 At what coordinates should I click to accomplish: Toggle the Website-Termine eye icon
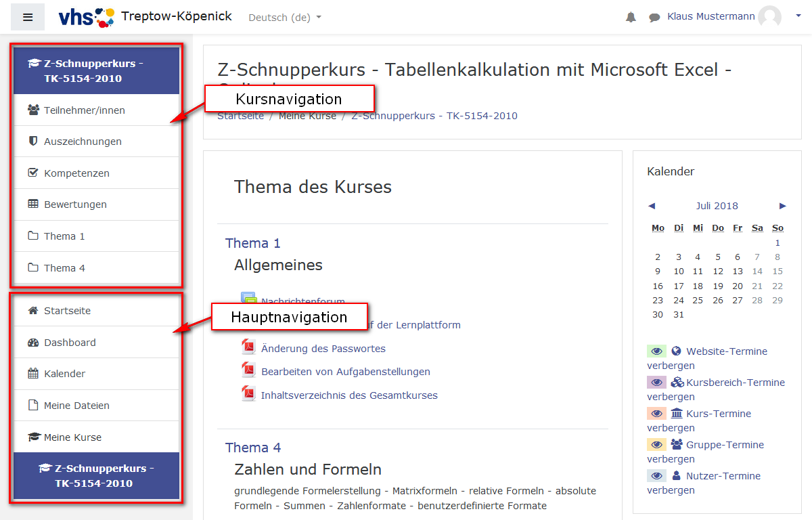point(656,351)
